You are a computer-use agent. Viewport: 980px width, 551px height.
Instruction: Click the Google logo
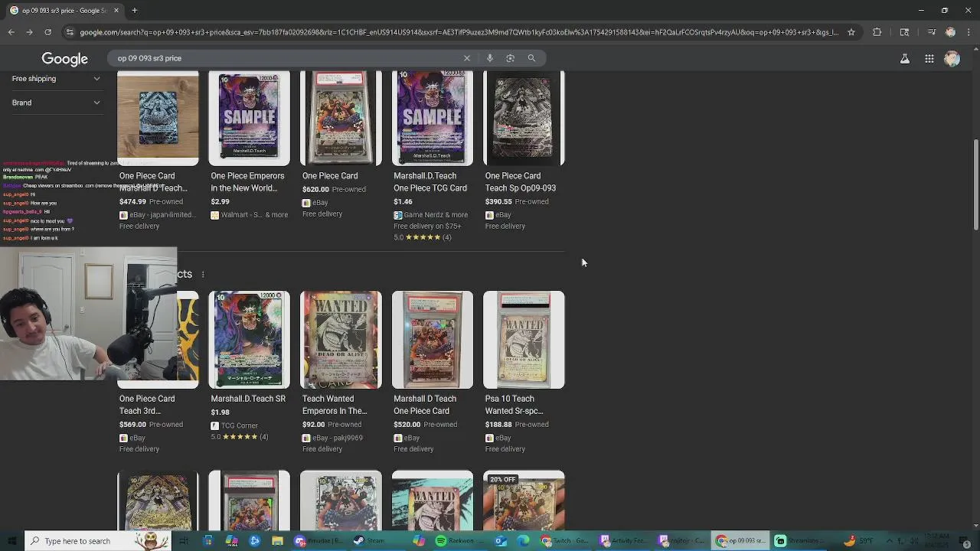pos(64,59)
